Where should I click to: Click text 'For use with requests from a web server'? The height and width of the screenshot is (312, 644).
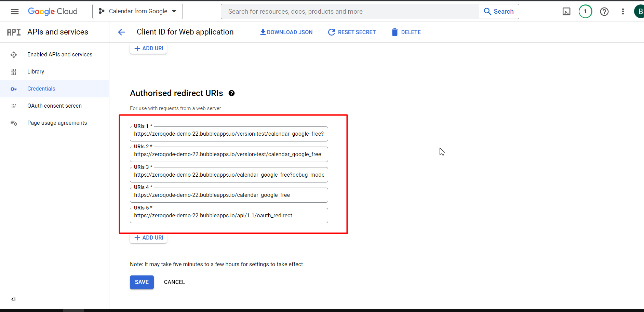click(175, 108)
